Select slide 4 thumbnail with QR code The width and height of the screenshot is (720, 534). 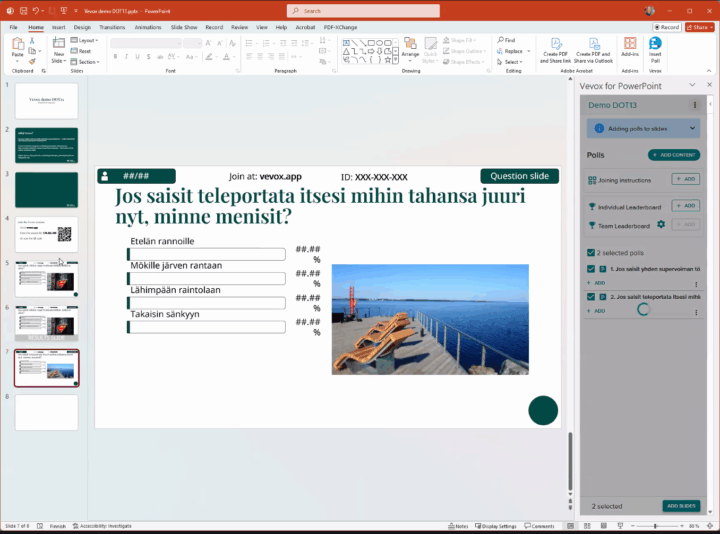click(x=46, y=235)
